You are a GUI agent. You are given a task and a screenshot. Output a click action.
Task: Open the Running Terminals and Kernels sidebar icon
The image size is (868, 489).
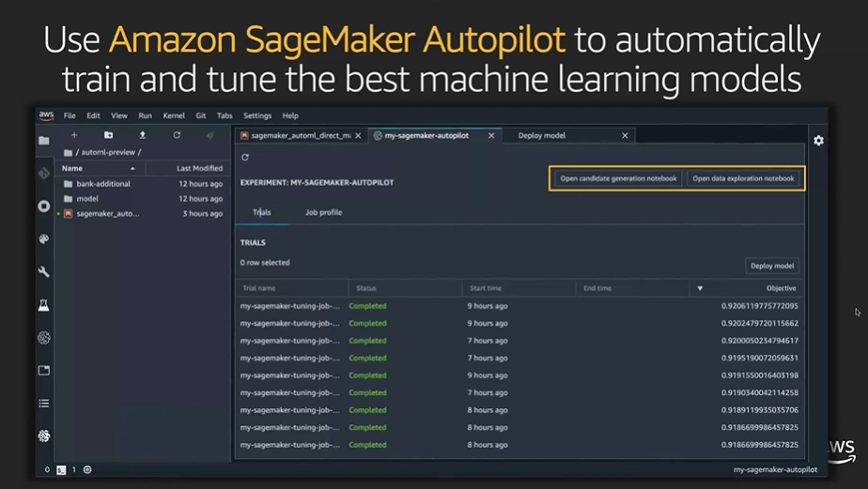pos(44,206)
